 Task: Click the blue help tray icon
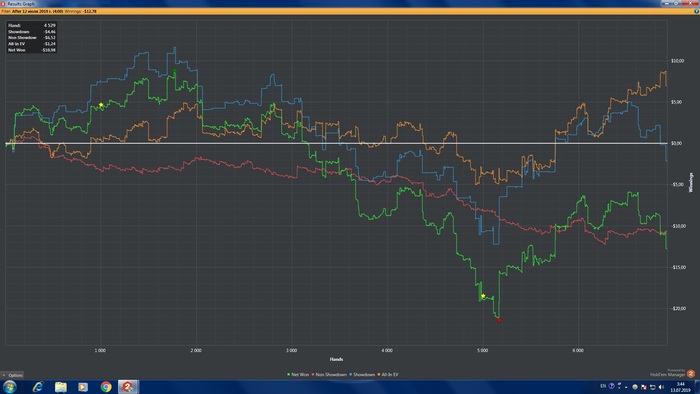(x=612, y=386)
